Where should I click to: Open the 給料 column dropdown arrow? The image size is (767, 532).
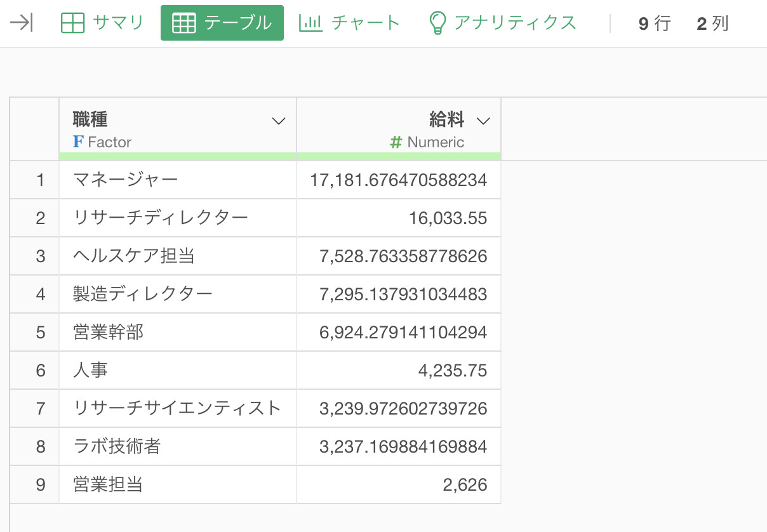coord(483,121)
